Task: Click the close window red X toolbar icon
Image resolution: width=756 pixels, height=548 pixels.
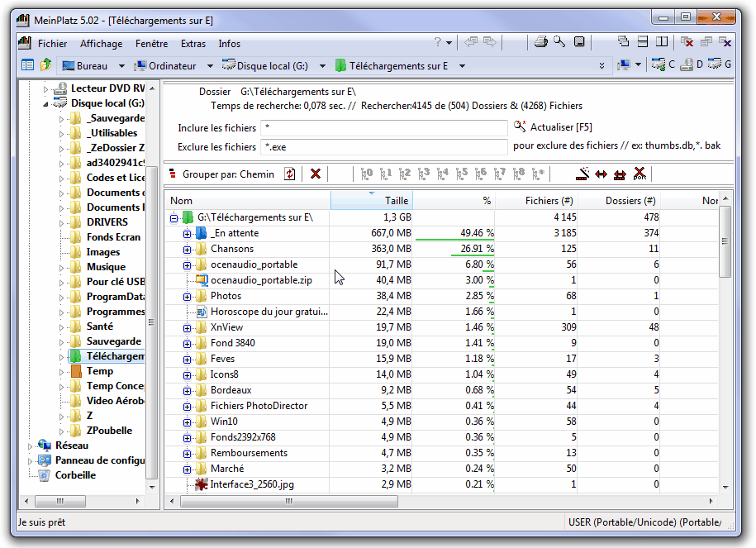Action: click(x=687, y=42)
